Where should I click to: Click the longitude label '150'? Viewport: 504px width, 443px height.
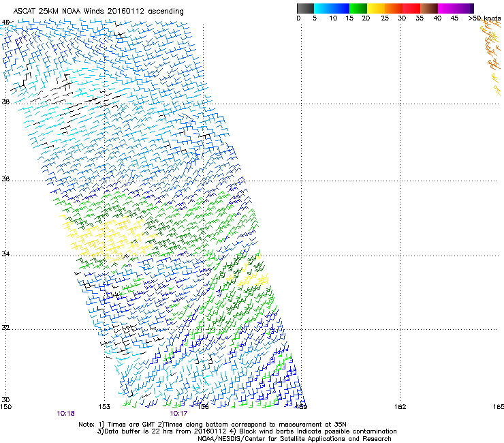5,407
